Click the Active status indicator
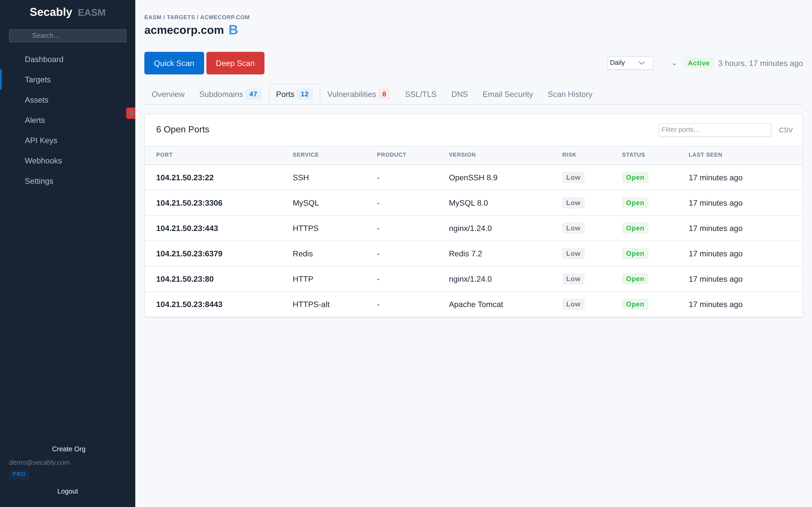812x507 pixels. pos(698,63)
